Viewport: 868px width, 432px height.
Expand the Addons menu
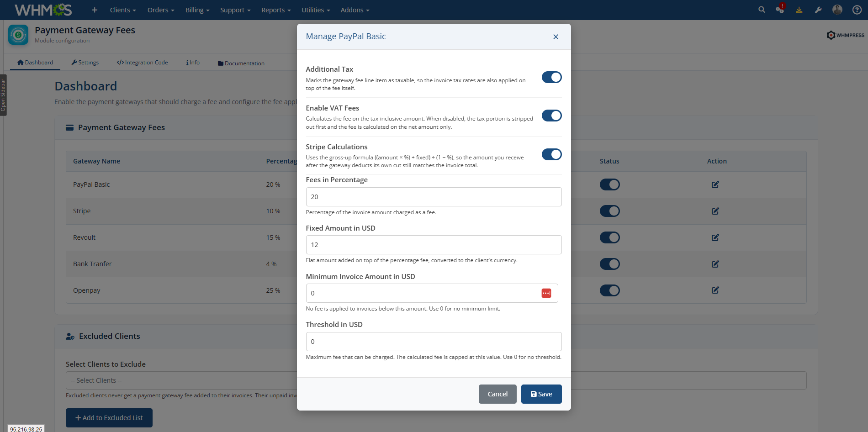[355, 10]
